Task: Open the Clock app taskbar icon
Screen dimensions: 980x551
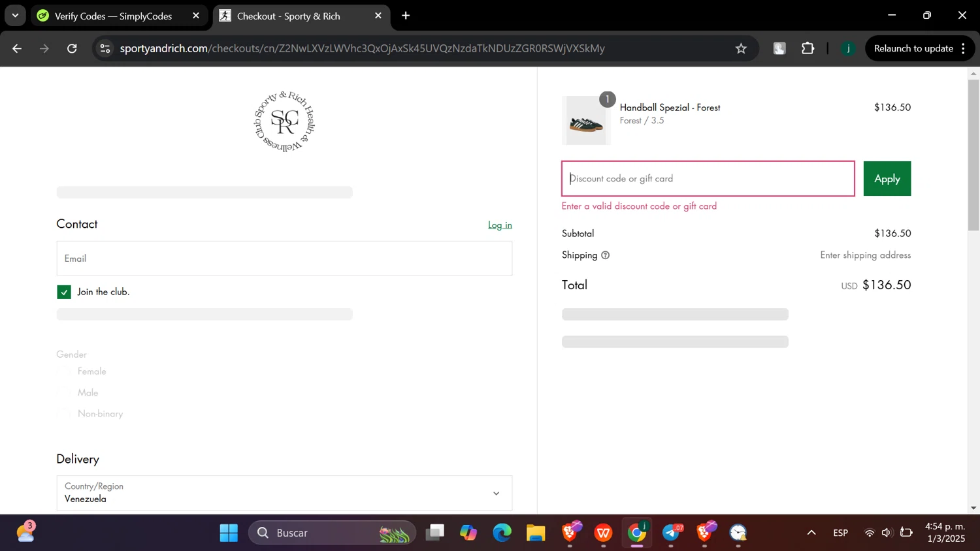Action: click(x=738, y=533)
